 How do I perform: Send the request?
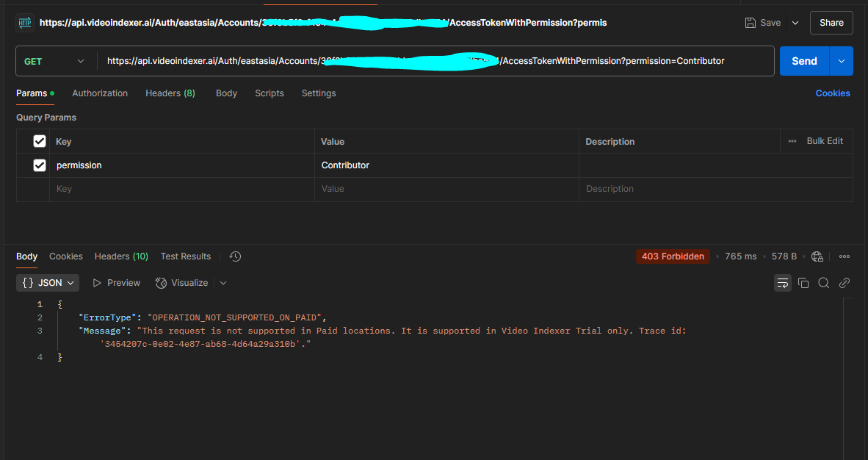click(x=804, y=61)
